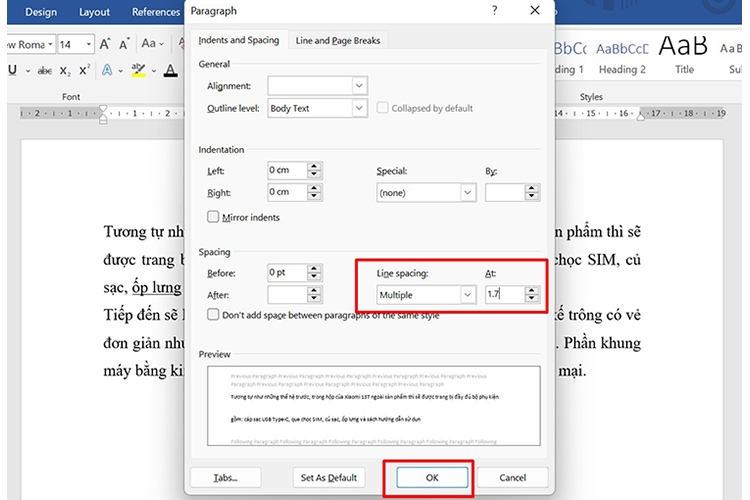Screen dimensions: 750x500
Task: Toggle strikethrough abc formatting
Action: (x=45, y=71)
